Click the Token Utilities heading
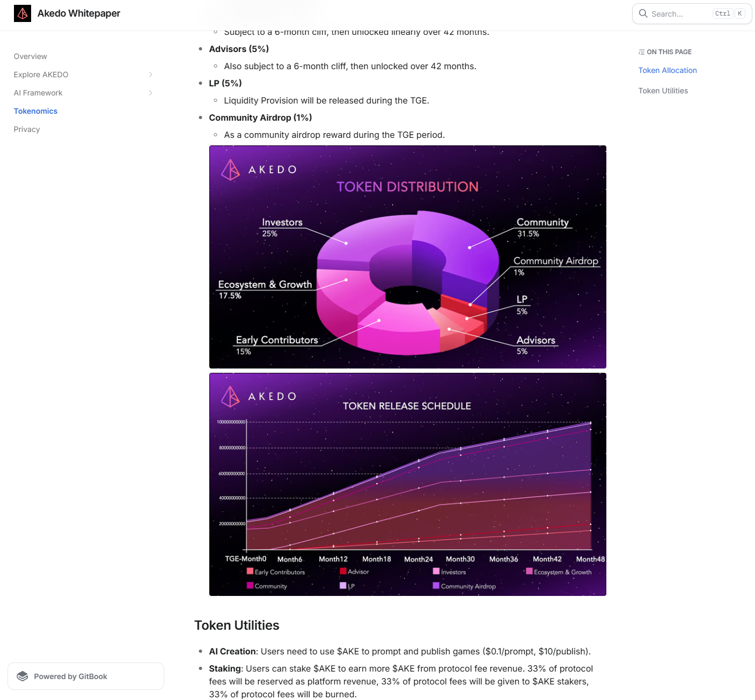 (237, 625)
